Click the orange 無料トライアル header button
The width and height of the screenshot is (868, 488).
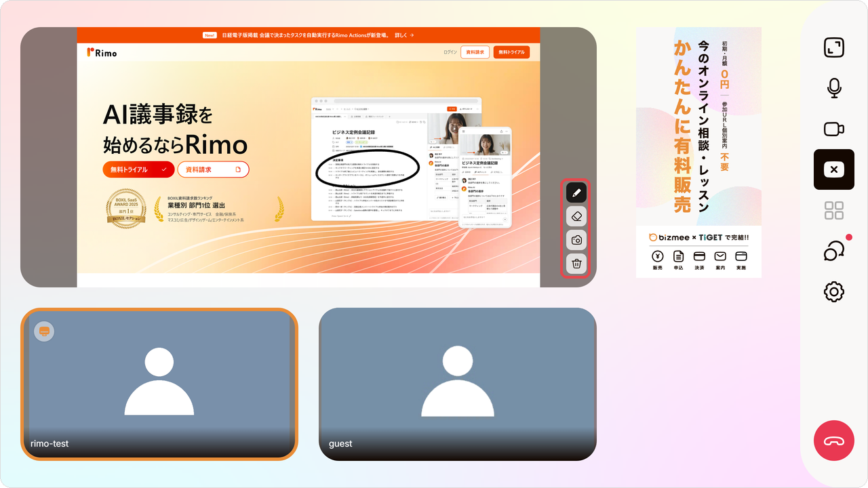(511, 52)
